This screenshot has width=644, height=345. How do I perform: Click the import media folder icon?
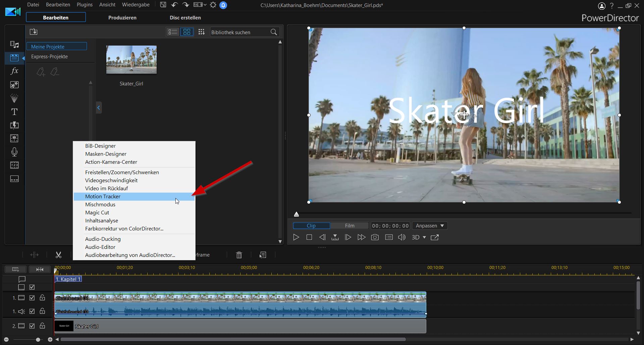(34, 32)
